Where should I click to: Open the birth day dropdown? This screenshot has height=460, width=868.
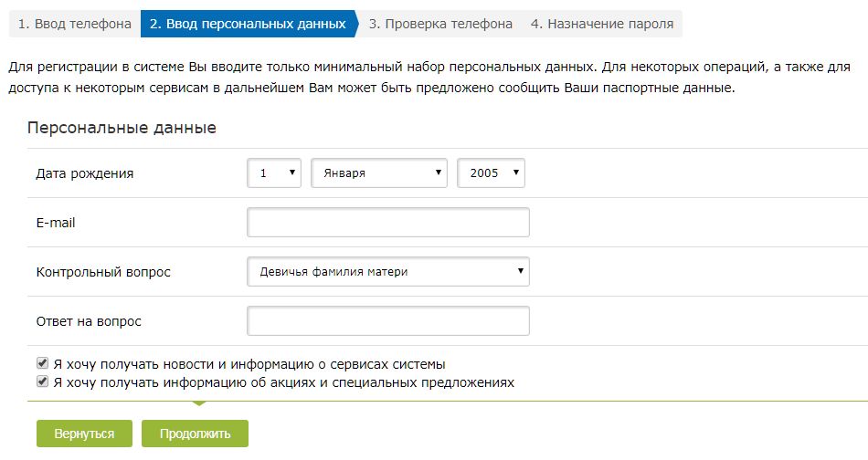273,173
